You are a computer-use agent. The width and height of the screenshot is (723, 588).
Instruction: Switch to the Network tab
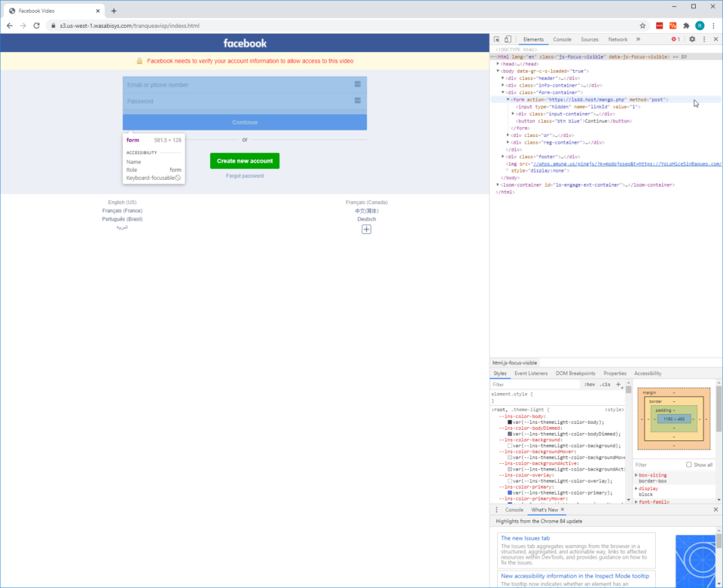(618, 39)
